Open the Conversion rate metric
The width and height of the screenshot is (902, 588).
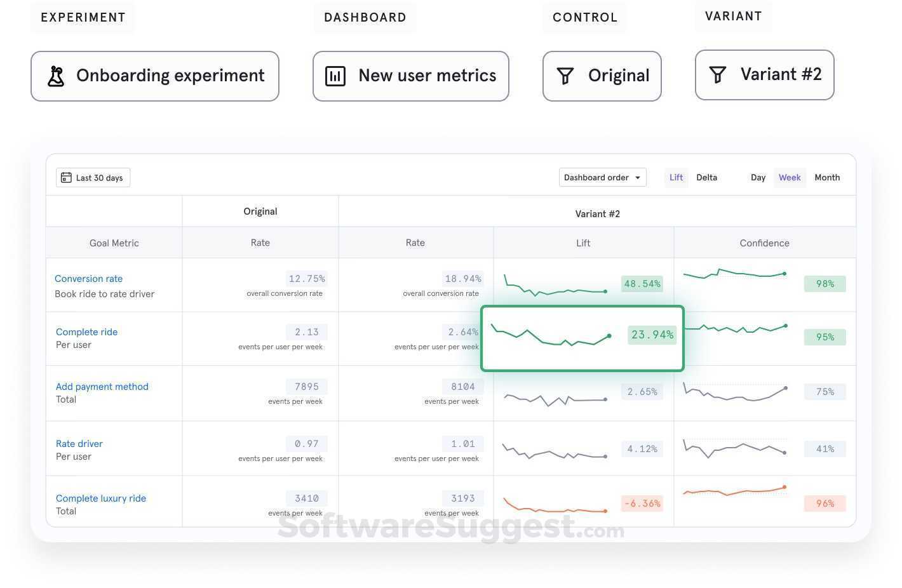click(x=88, y=278)
